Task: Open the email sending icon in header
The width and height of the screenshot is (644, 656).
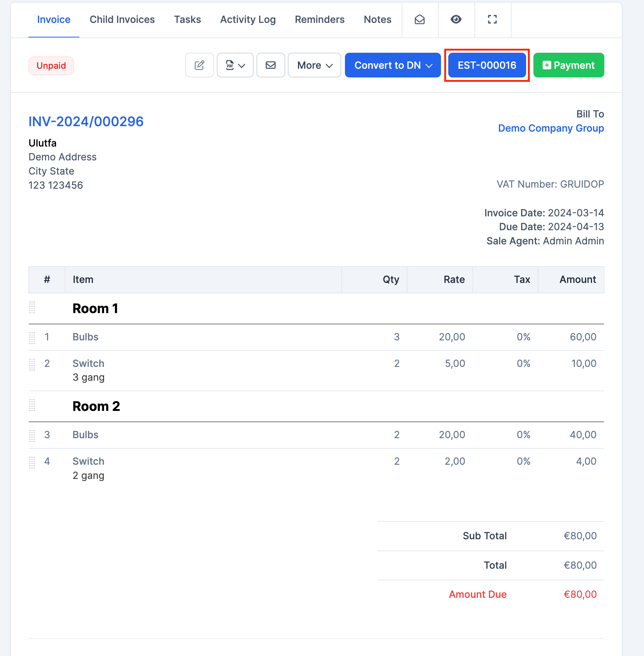Action: coord(420,20)
